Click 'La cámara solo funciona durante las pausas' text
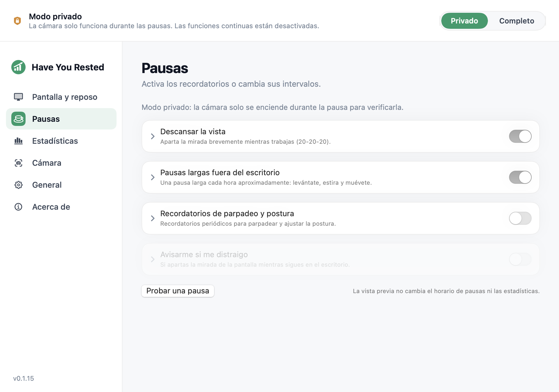 [174, 26]
